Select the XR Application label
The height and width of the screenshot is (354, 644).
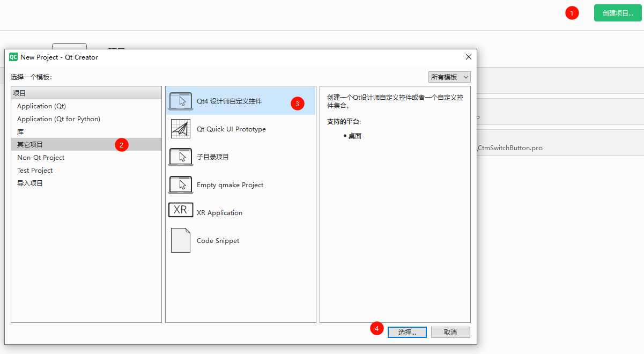[219, 213]
